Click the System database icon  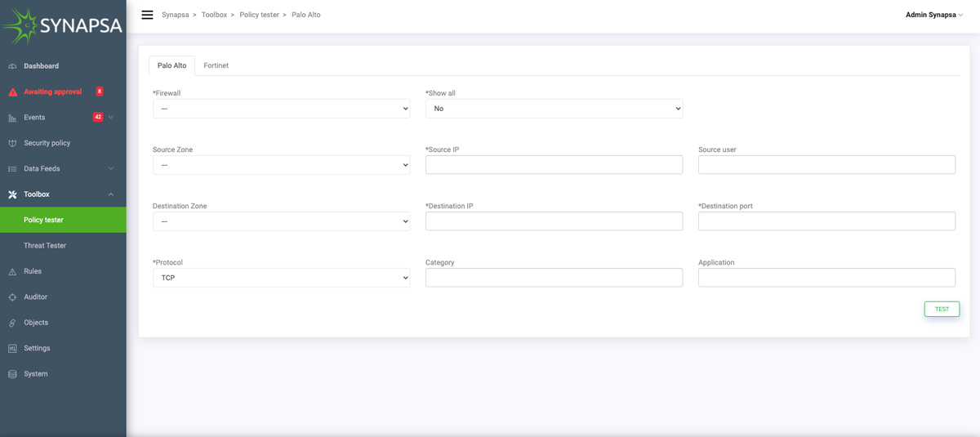12,374
